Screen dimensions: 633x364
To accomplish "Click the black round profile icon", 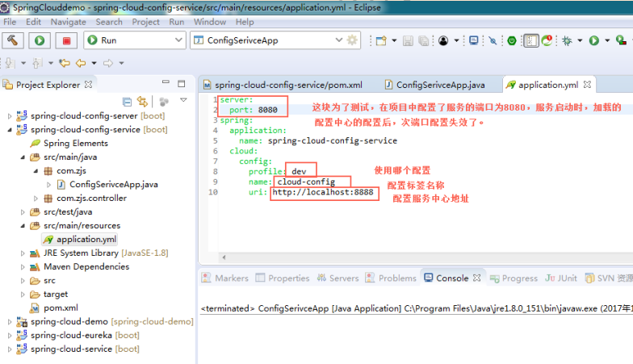I will 443,40.
